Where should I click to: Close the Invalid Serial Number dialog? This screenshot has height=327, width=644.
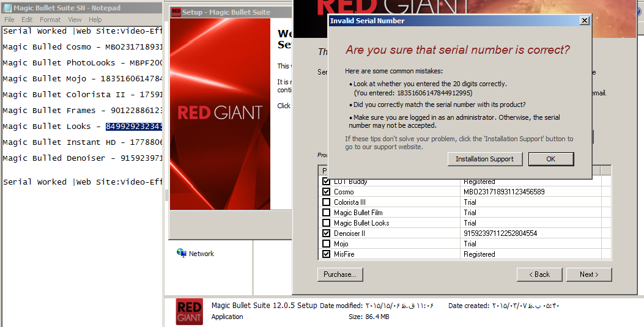click(x=585, y=21)
